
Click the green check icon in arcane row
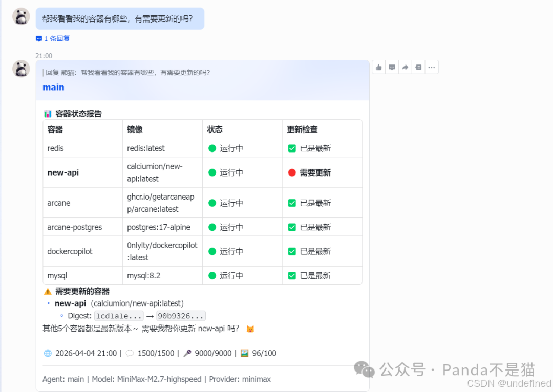click(x=292, y=203)
